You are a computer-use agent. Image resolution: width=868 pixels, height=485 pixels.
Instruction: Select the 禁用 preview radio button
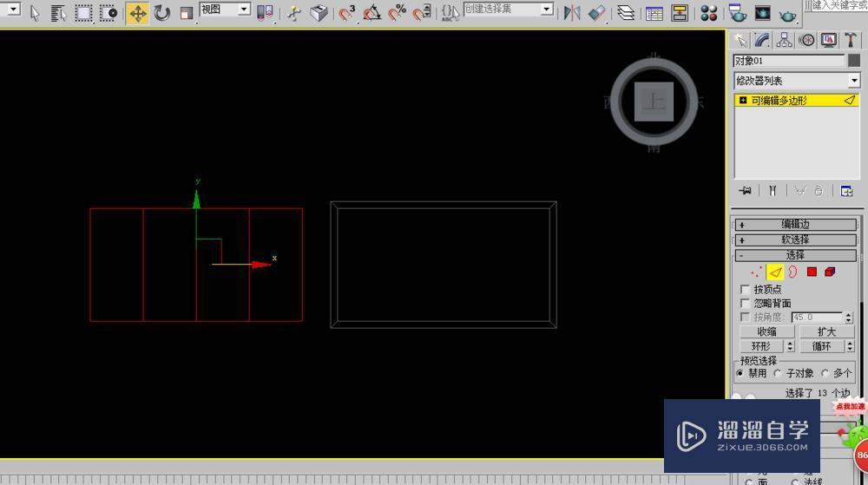click(740, 373)
